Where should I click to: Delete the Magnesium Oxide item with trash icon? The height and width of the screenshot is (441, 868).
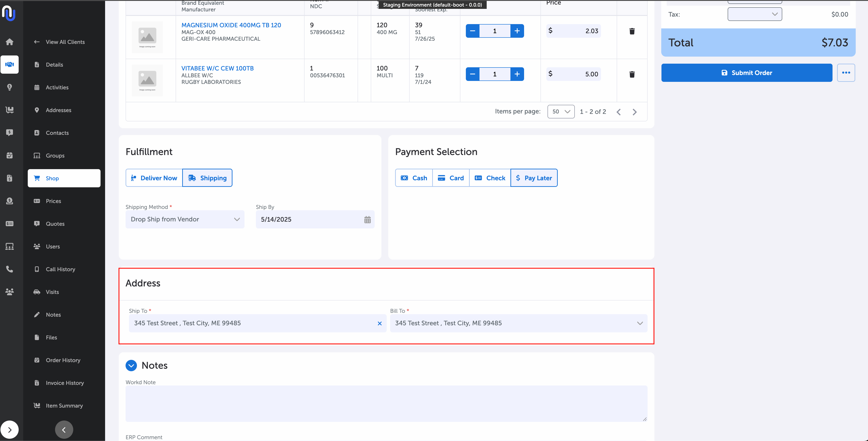click(632, 31)
